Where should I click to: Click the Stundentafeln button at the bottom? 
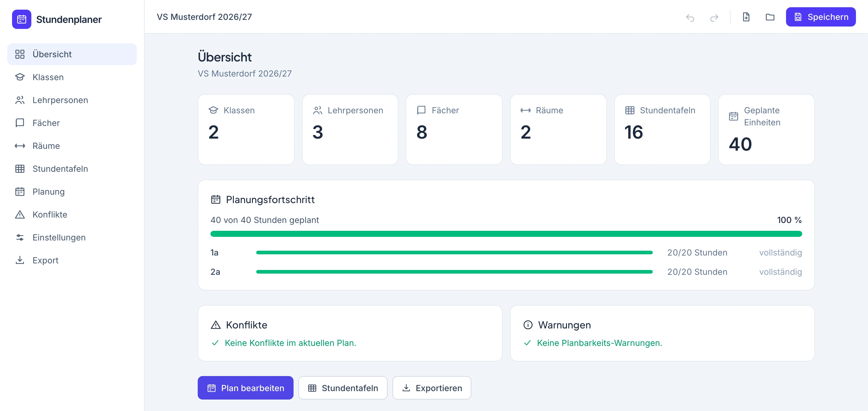[343, 388]
